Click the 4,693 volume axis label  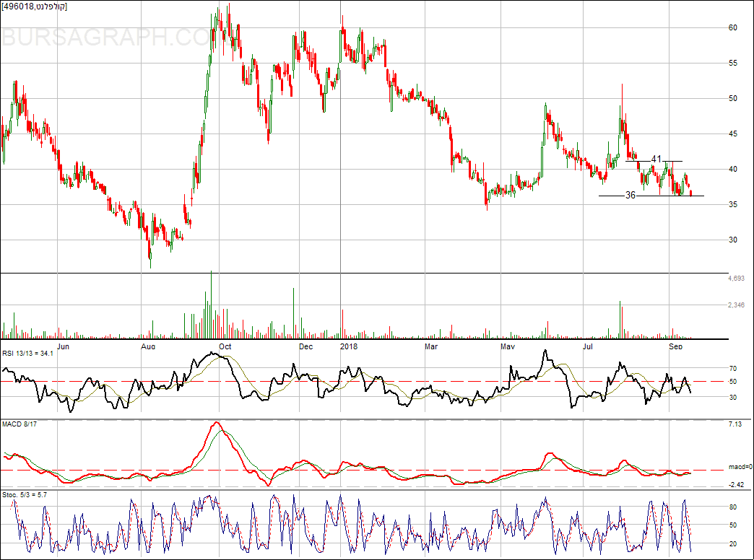point(736,279)
